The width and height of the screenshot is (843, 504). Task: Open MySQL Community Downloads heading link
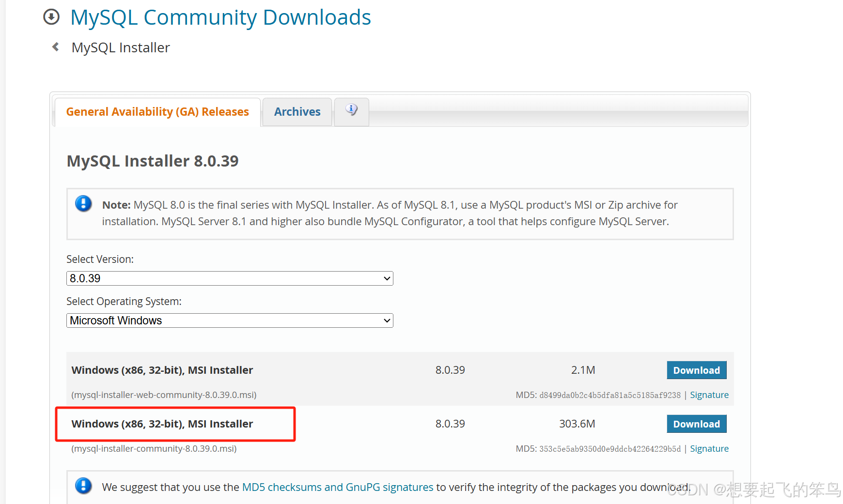click(x=220, y=17)
